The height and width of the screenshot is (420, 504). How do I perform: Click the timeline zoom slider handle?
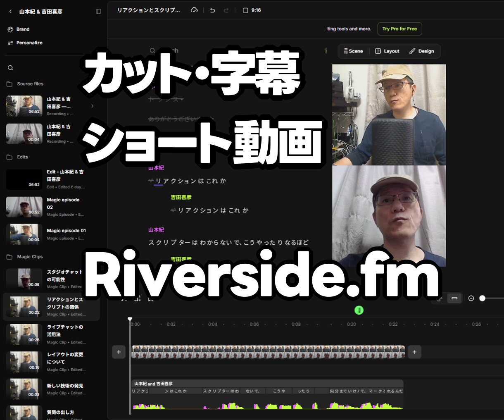click(x=482, y=298)
